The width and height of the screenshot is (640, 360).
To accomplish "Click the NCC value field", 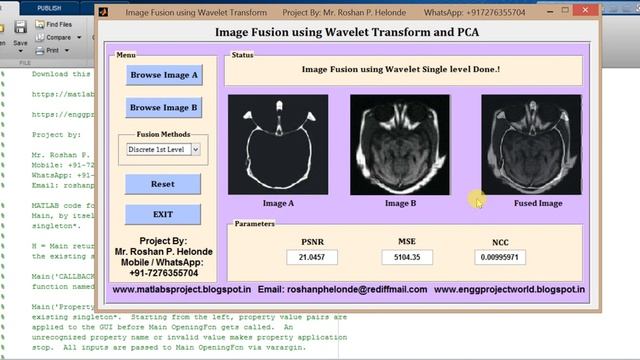I will tap(500, 258).
